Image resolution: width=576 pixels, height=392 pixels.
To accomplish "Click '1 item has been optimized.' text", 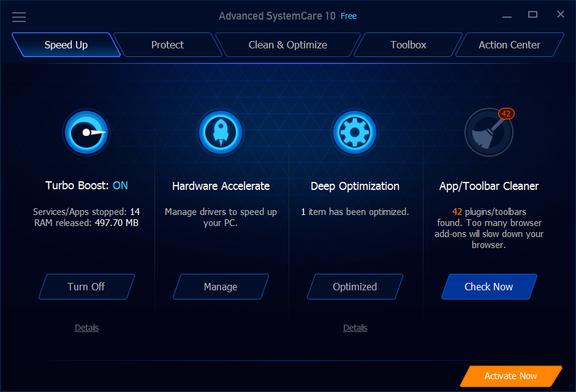I will [x=355, y=212].
